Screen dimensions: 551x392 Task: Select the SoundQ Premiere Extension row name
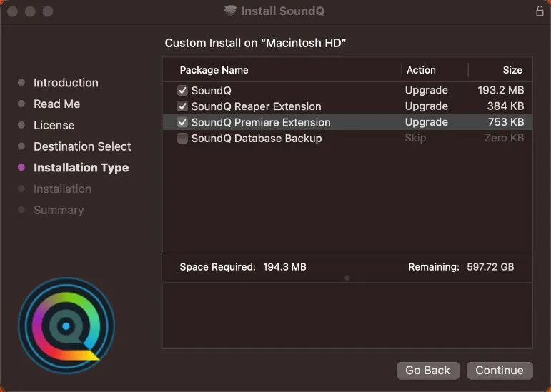[x=261, y=122]
